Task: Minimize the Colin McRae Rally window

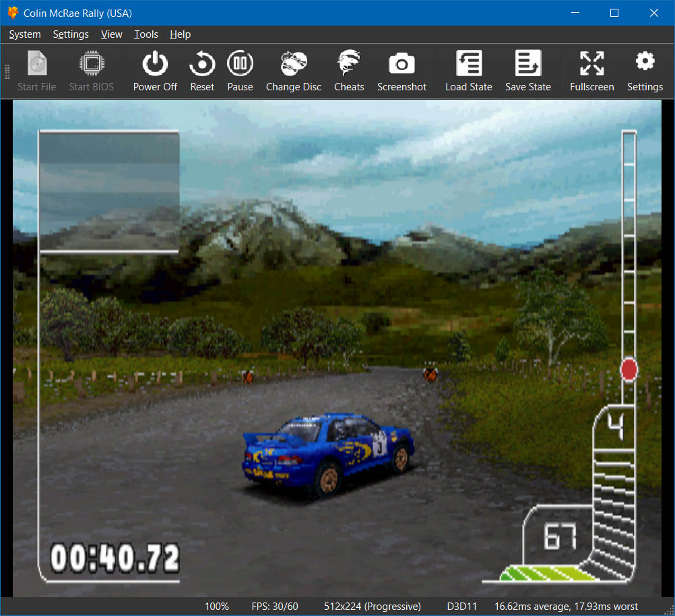Action: coord(575,13)
